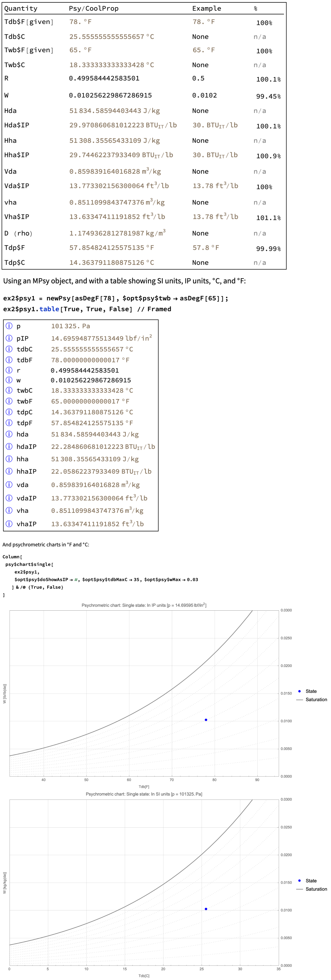The height and width of the screenshot is (980, 331).
Task: Open the info icon for tdpF
Action: 9,423
